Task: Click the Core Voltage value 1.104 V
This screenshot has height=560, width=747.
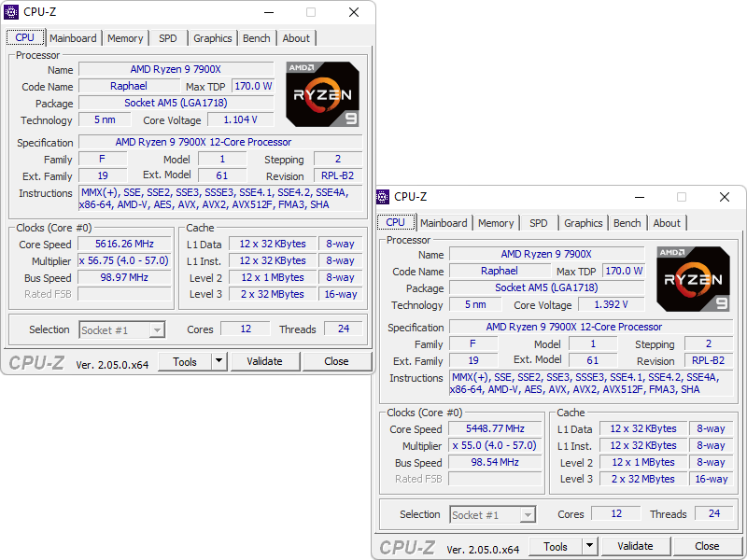Action: (241, 119)
